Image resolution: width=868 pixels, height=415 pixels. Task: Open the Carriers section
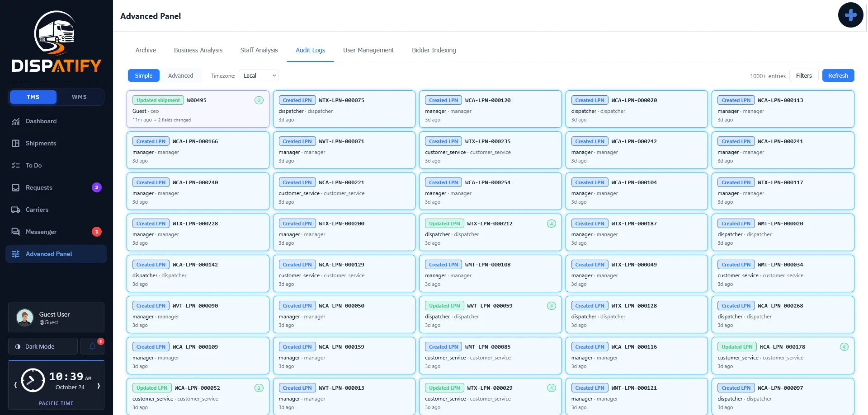point(56,210)
